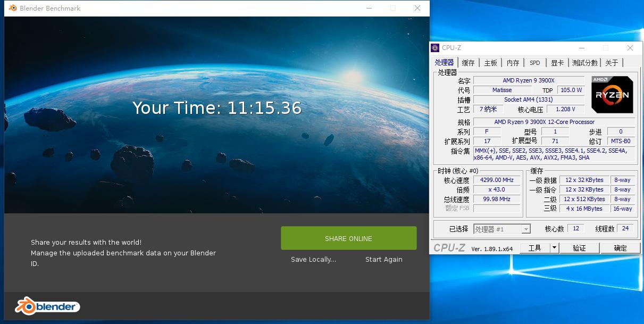The image size is (644, 324).
Task: Click the CPU-Z icon in its title bar
Action: pyautogui.click(x=434, y=48)
